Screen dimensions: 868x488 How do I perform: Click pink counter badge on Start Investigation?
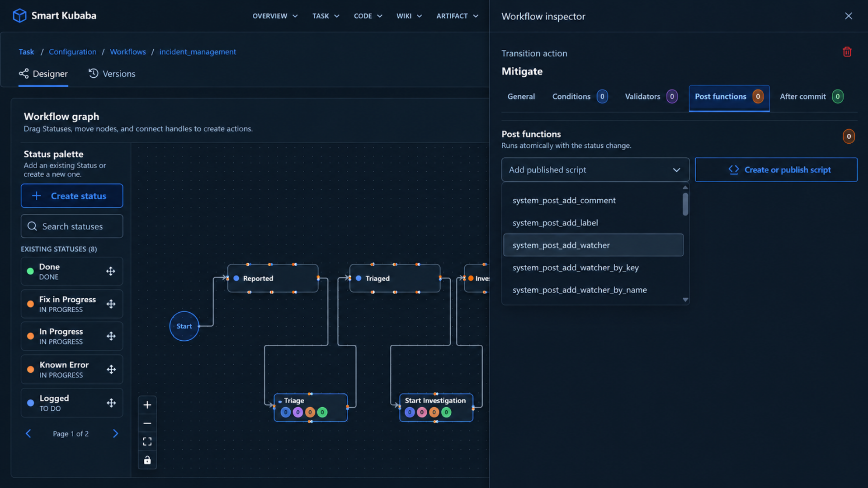coord(422,412)
